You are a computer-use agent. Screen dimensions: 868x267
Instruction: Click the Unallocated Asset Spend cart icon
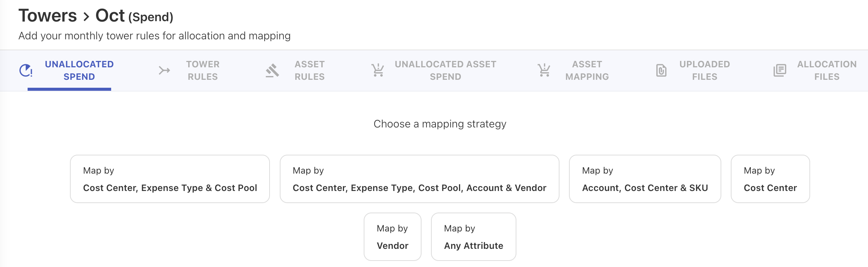378,70
